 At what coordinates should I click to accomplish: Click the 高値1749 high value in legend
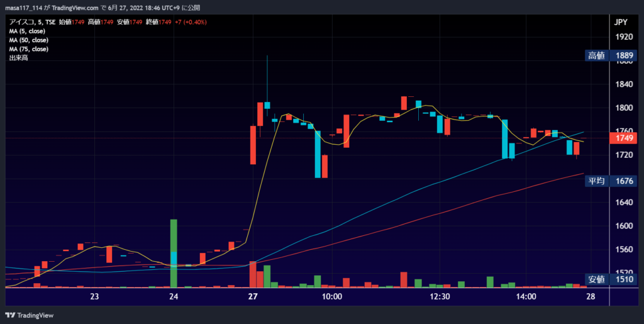coord(100,22)
